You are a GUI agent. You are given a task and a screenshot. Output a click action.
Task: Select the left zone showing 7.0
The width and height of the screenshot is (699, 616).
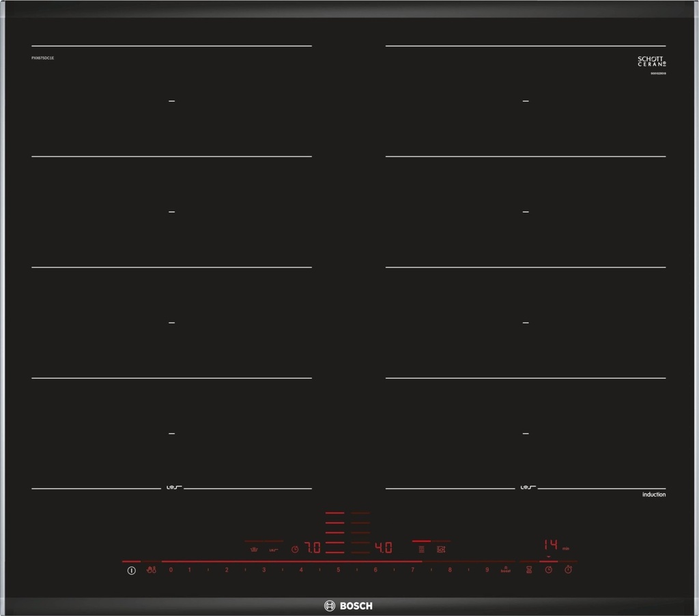[313, 548]
